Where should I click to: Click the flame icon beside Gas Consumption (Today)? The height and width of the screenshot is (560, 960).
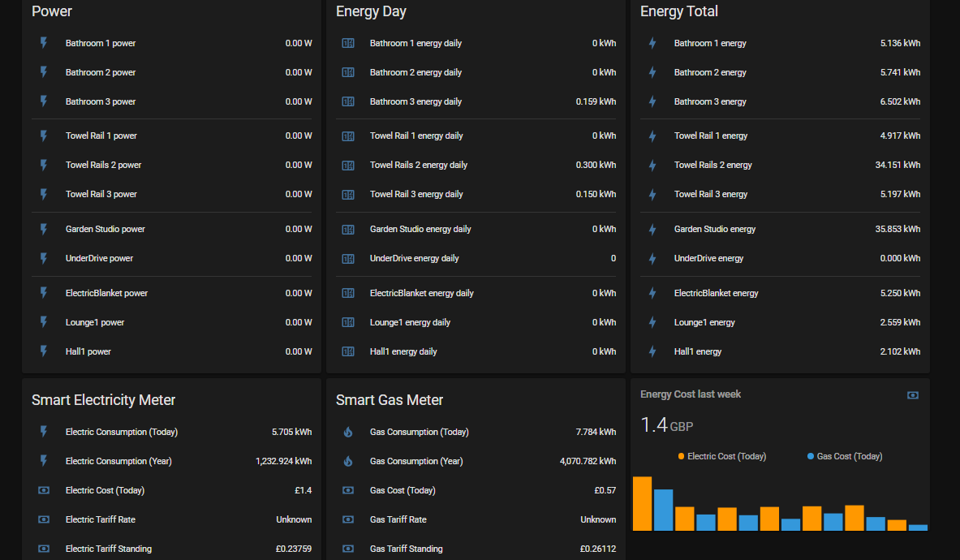pos(347,432)
